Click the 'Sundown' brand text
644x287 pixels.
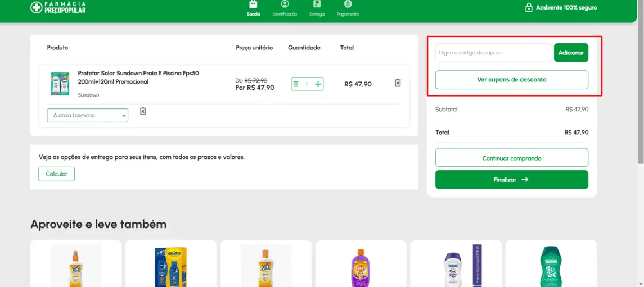[88, 95]
